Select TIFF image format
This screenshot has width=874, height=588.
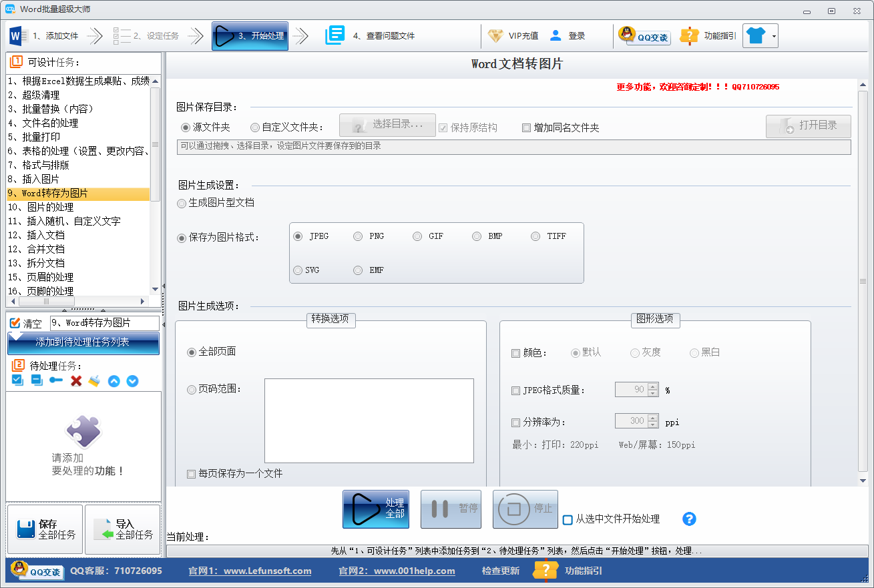click(x=535, y=236)
